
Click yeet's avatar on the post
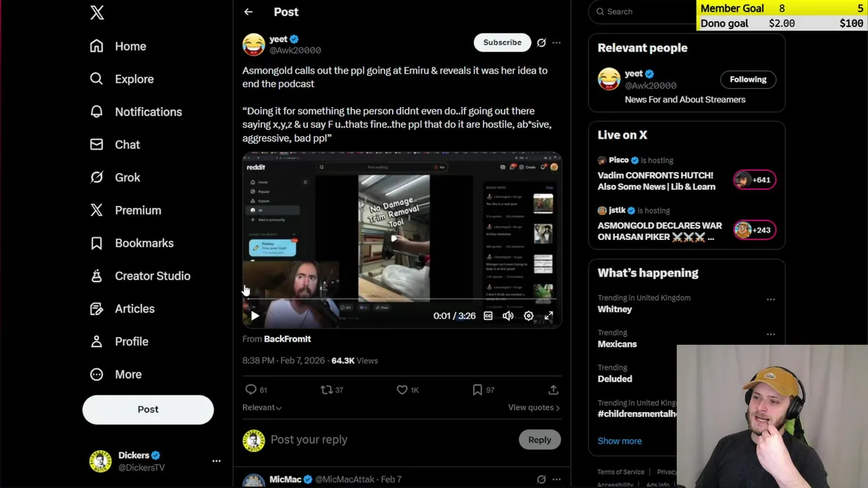[x=254, y=44]
